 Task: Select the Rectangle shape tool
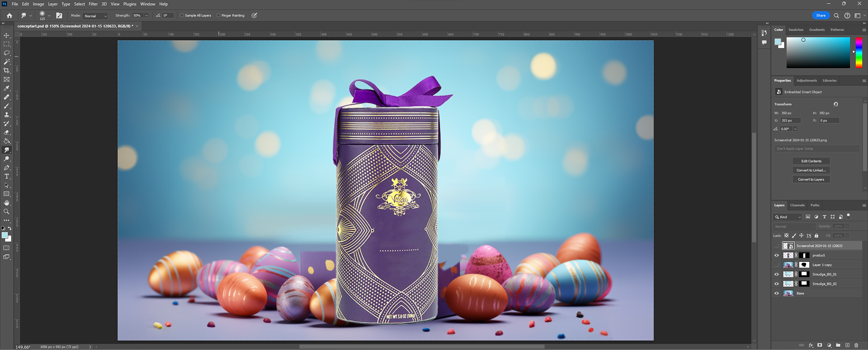click(x=6, y=194)
